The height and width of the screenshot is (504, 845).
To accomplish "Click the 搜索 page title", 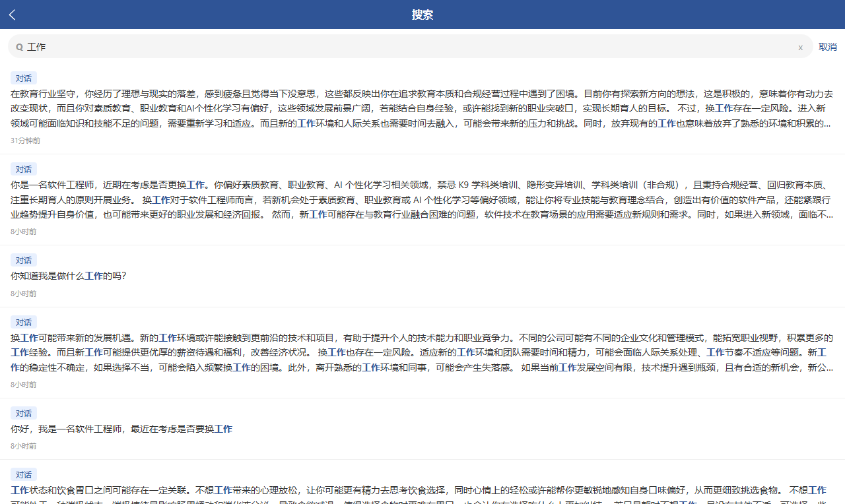I will (x=422, y=15).
